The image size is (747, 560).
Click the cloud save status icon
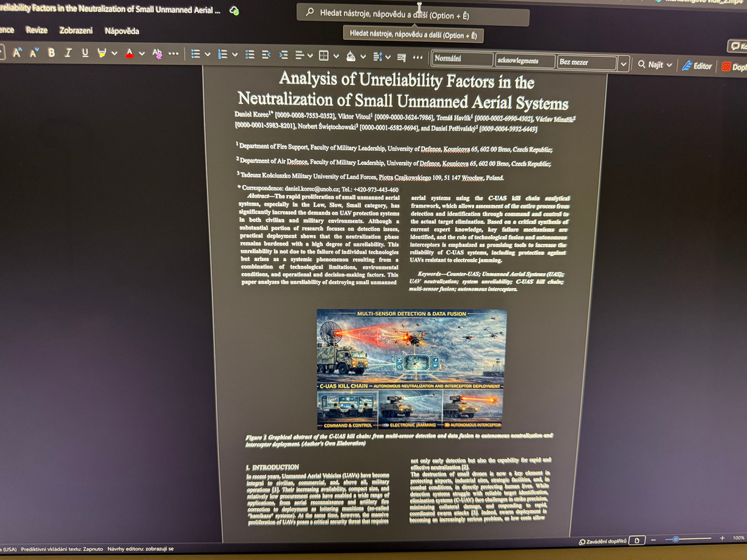[x=234, y=11]
